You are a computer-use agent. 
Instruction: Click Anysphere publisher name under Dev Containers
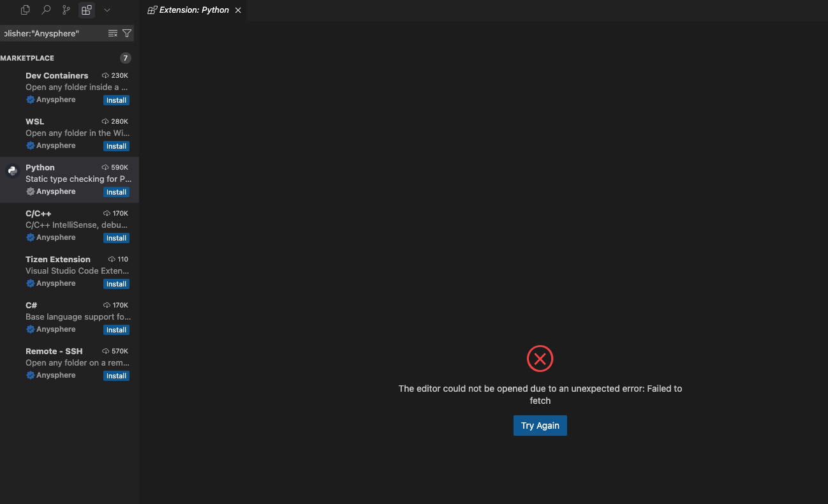(x=56, y=100)
